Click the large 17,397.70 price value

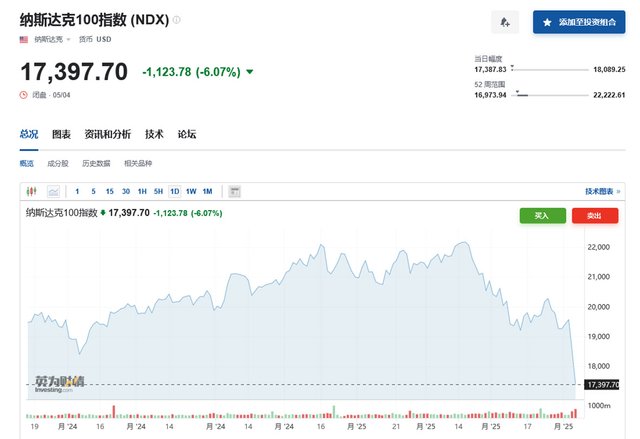tap(74, 72)
